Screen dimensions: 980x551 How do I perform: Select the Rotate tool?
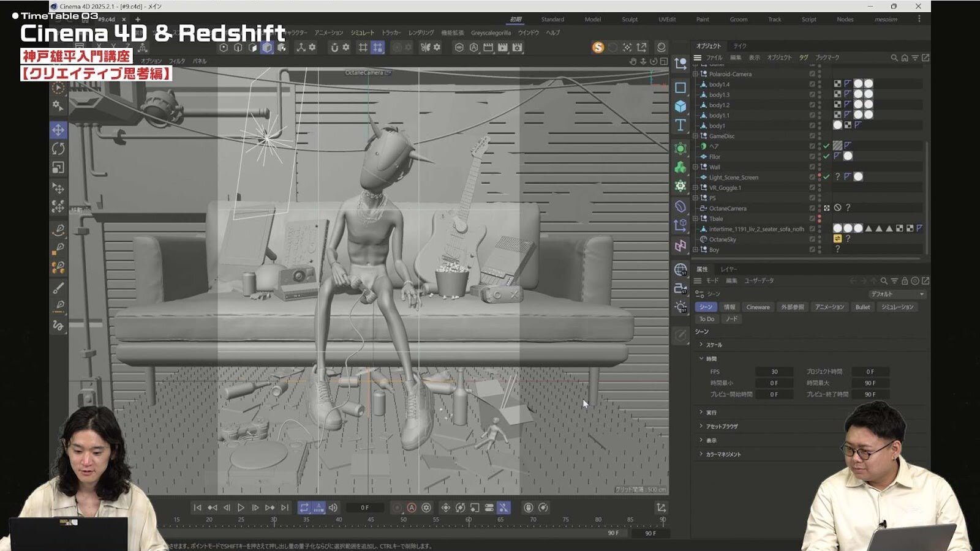click(58, 149)
